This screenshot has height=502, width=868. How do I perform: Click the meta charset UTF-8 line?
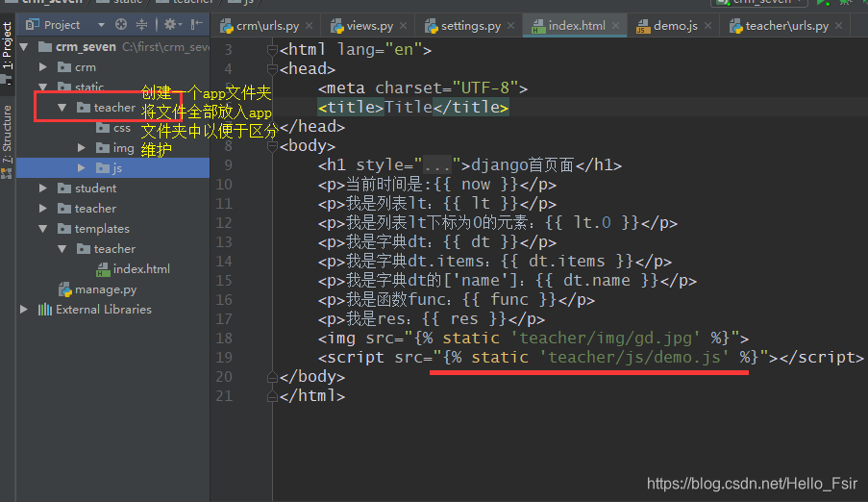point(422,88)
